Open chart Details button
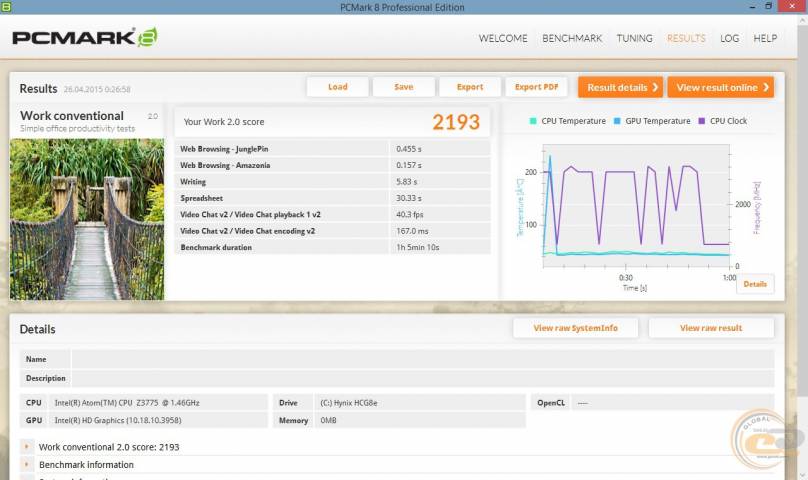The image size is (808, 480). click(755, 284)
